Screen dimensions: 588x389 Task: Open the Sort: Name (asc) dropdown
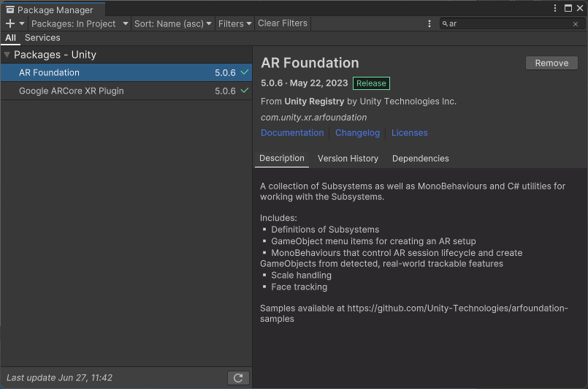173,23
